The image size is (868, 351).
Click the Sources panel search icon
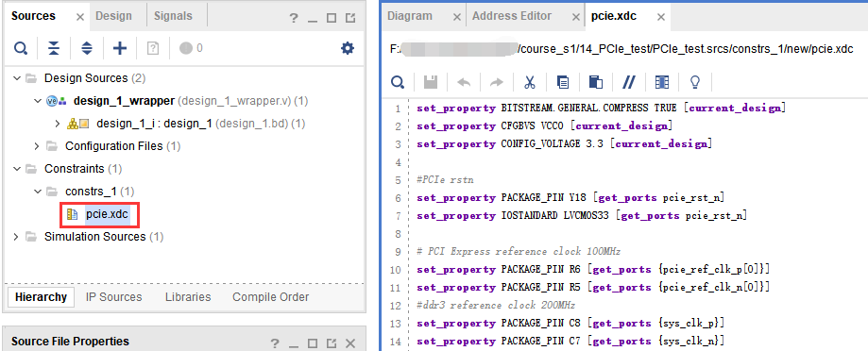point(21,49)
